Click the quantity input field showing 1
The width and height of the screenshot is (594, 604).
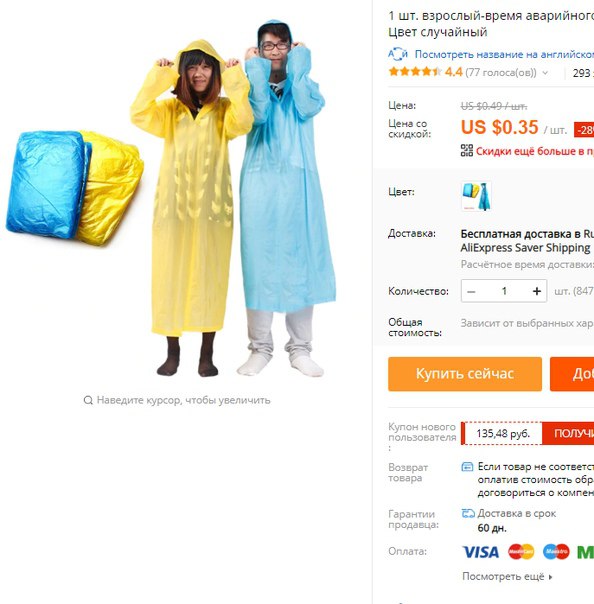click(504, 291)
